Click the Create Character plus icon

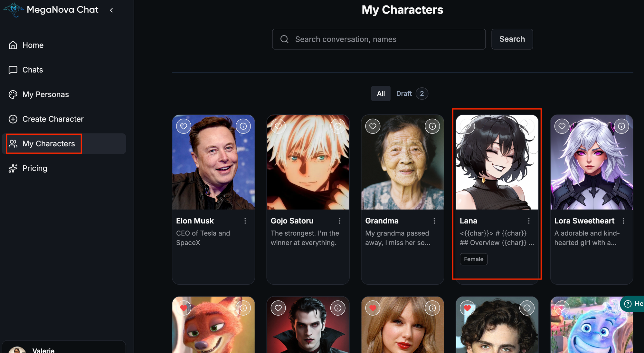tap(13, 119)
